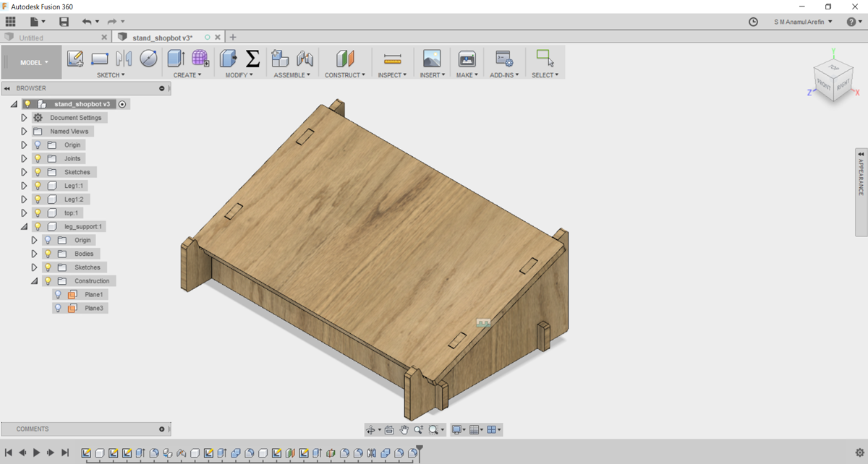
Task: Switch to the Untitled tab
Action: point(32,38)
